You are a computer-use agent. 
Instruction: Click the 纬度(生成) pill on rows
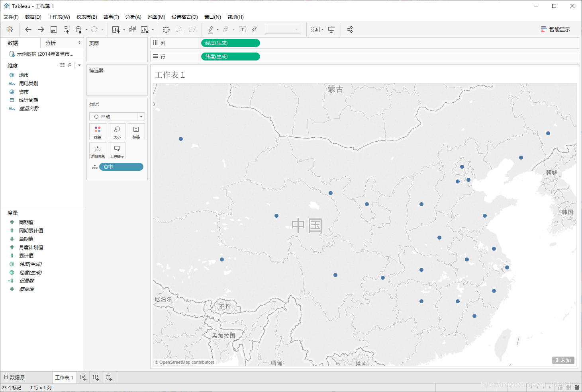[x=230, y=57]
